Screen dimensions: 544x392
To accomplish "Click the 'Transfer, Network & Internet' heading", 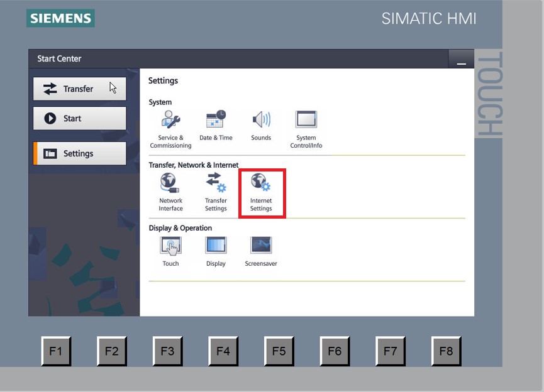I will click(194, 165).
